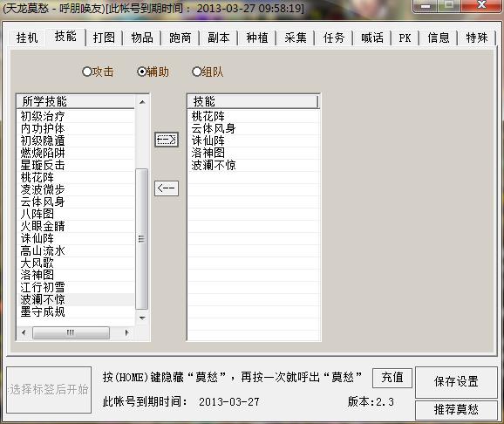The width and height of the screenshot is (504, 424).
Task: Click the 技能 column header in right list
Action: coord(253,102)
